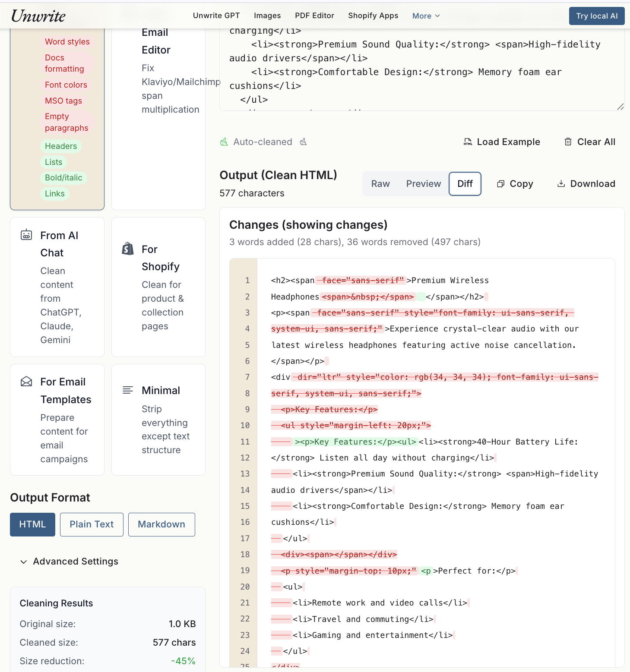This screenshot has height=672, width=630.
Task: Select the From AI Chat preset
Action: click(57, 287)
